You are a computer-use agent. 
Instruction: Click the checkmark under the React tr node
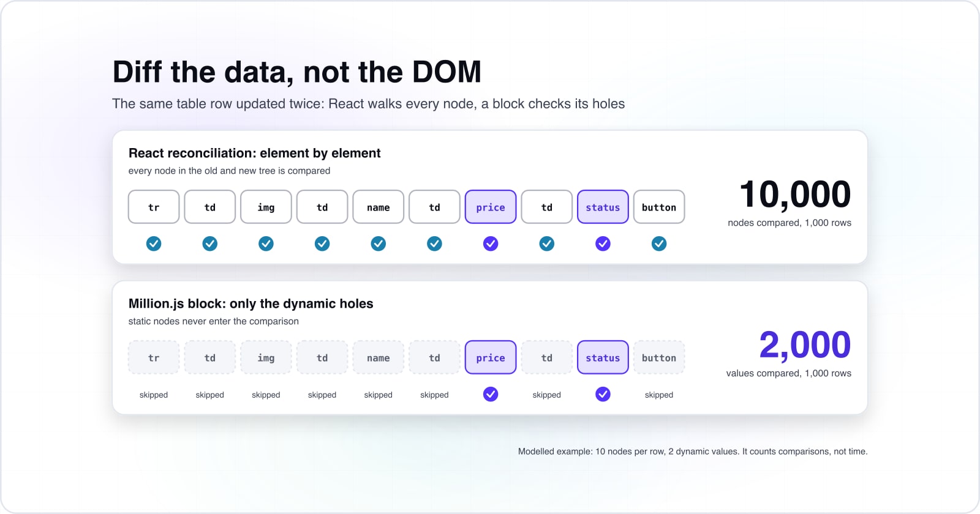[x=154, y=244]
